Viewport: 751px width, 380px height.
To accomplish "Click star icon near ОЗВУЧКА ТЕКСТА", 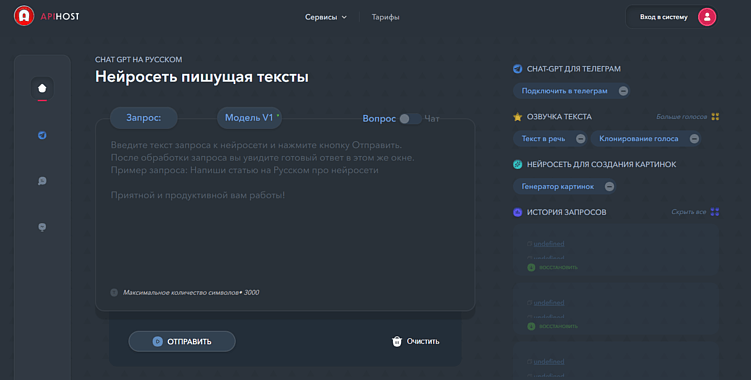I will pos(517,116).
